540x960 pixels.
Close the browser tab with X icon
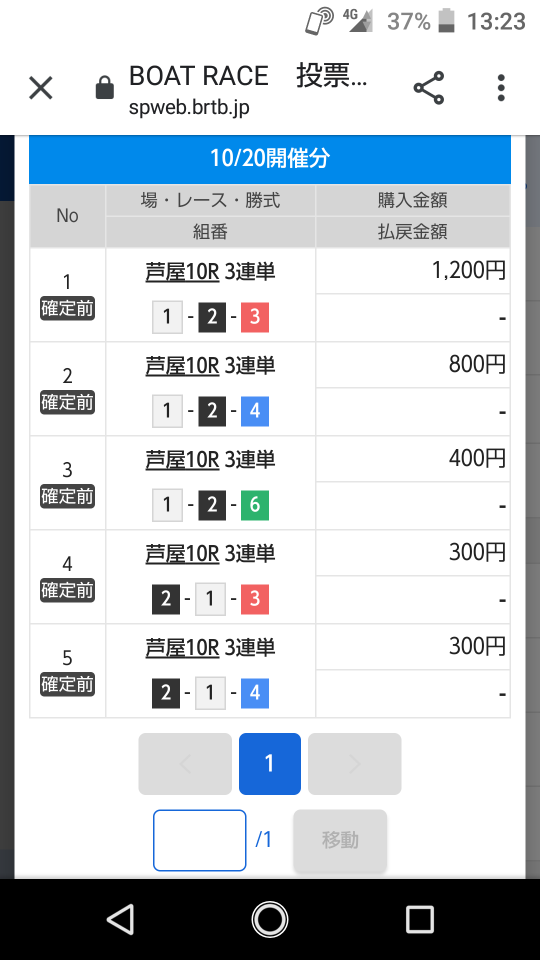tap(41, 88)
